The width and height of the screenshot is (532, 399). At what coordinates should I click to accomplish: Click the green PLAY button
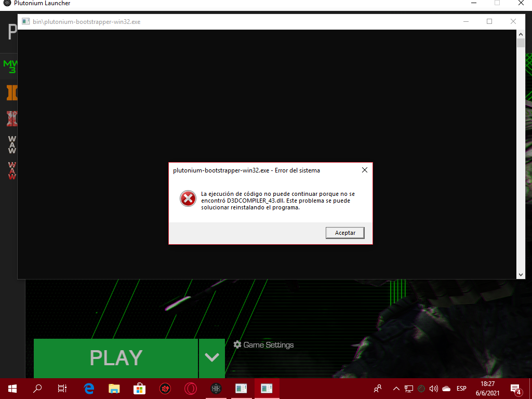click(x=116, y=358)
